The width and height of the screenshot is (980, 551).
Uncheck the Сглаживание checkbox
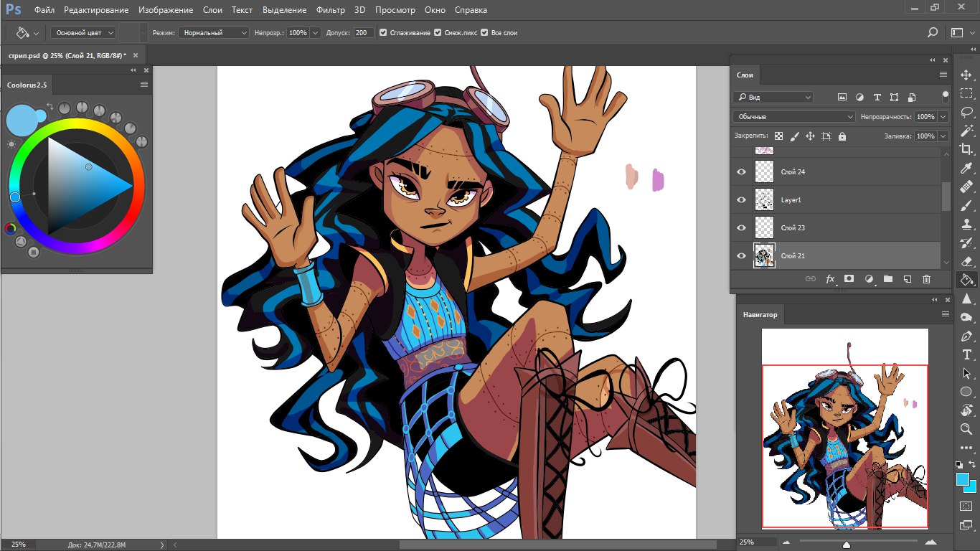coord(383,33)
